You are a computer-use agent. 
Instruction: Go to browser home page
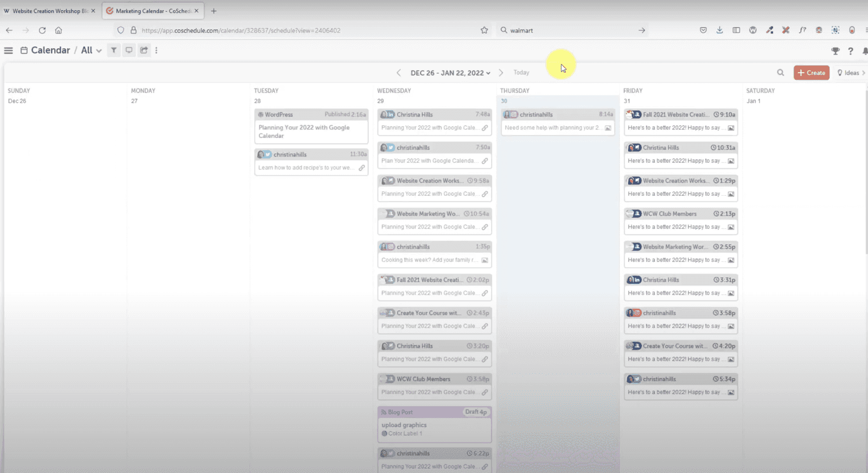(59, 30)
